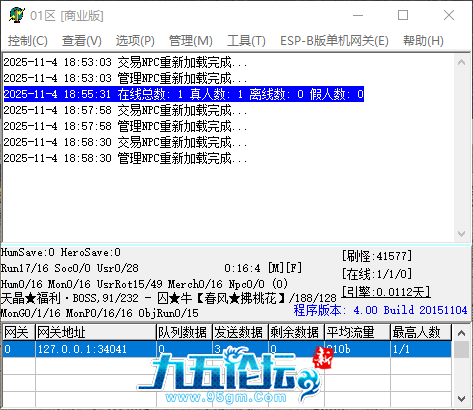Click the [刷怪:41577] status label

[x=377, y=256]
